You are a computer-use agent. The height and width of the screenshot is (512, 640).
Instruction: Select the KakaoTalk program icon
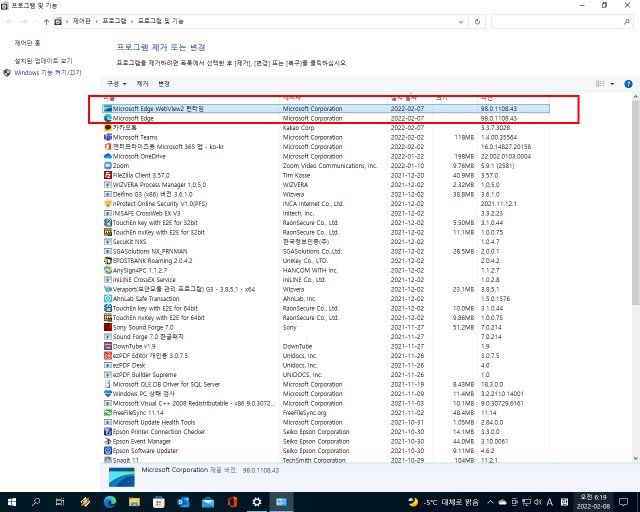(108, 128)
